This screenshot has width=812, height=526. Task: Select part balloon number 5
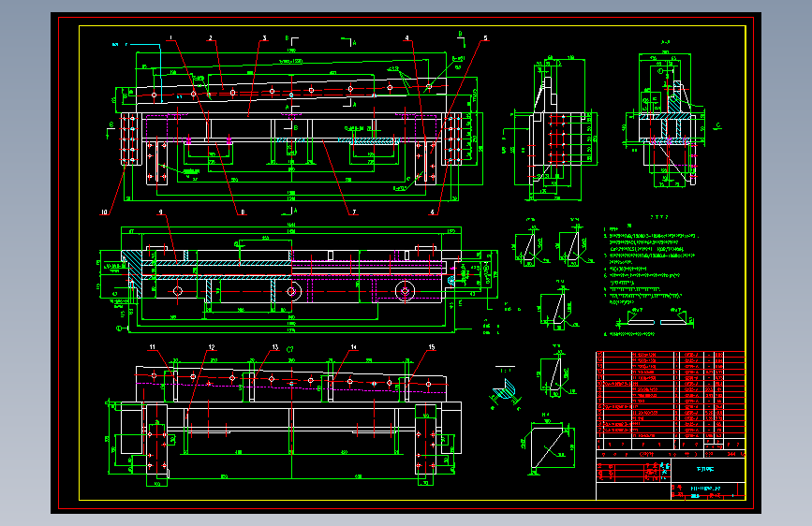point(485,37)
